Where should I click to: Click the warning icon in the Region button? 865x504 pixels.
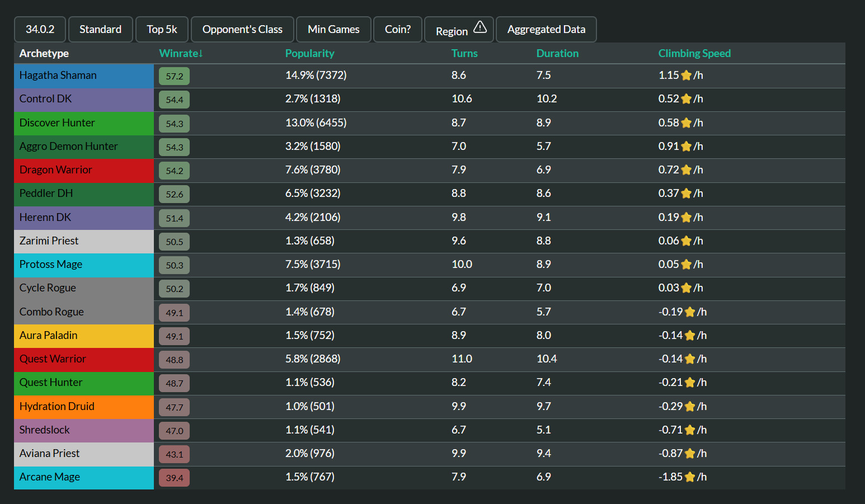pos(479,27)
